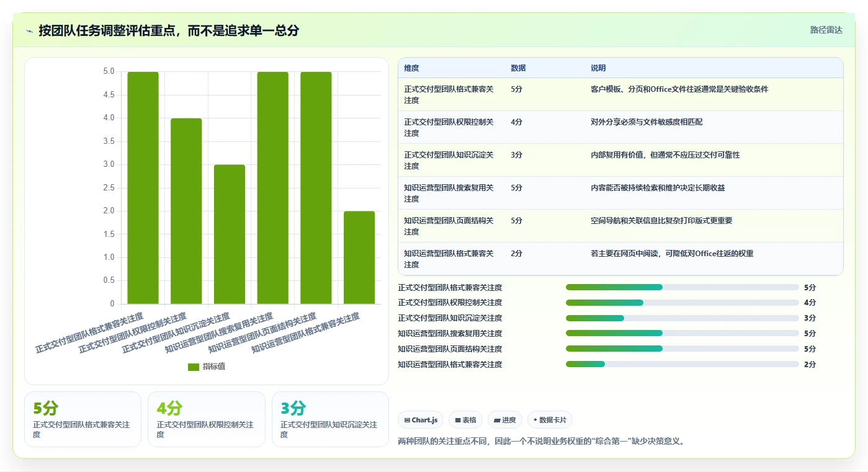Click the 知识运营型团队格式兼容关注度 progress bar
This screenshot has width=868, height=472.
[x=682, y=364]
